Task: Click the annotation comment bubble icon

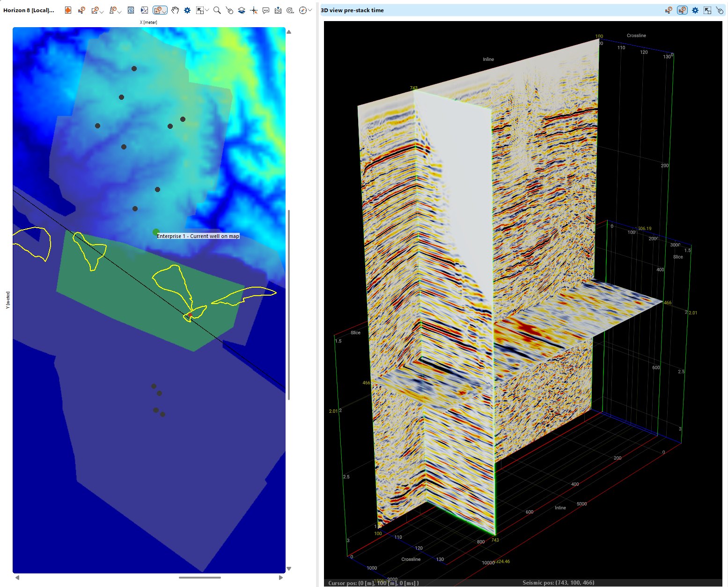Action: pyautogui.click(x=266, y=10)
